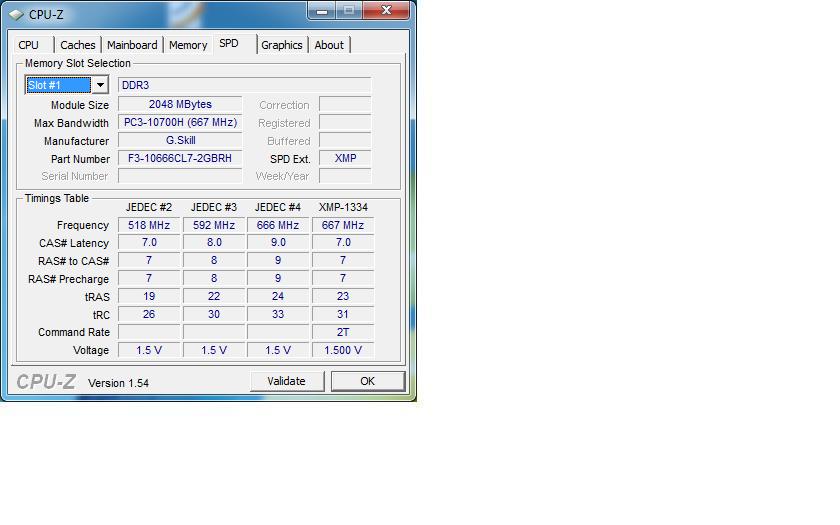Click the JEDEC #3 column header

[214, 207]
